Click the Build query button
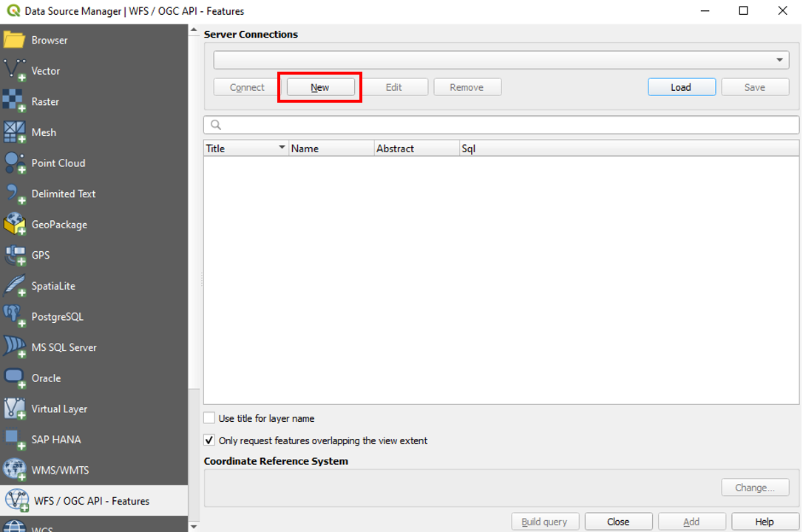 [545, 522]
